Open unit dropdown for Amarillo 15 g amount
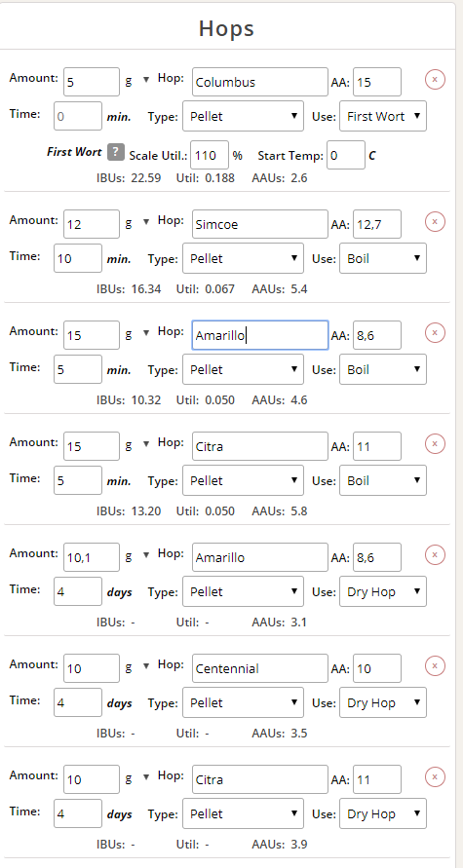 pos(146,333)
